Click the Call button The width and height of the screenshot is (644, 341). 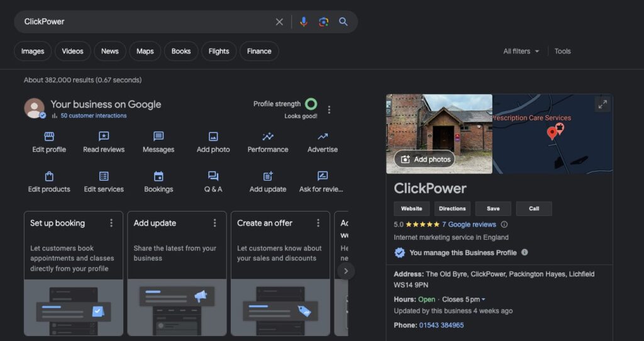coord(534,208)
